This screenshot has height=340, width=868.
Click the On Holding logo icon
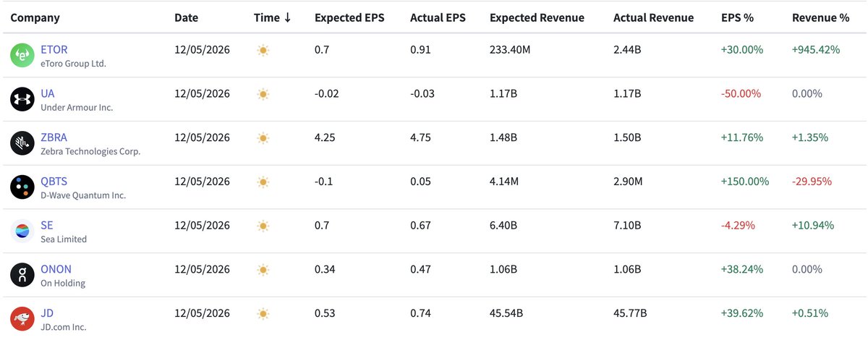pyautogui.click(x=22, y=275)
